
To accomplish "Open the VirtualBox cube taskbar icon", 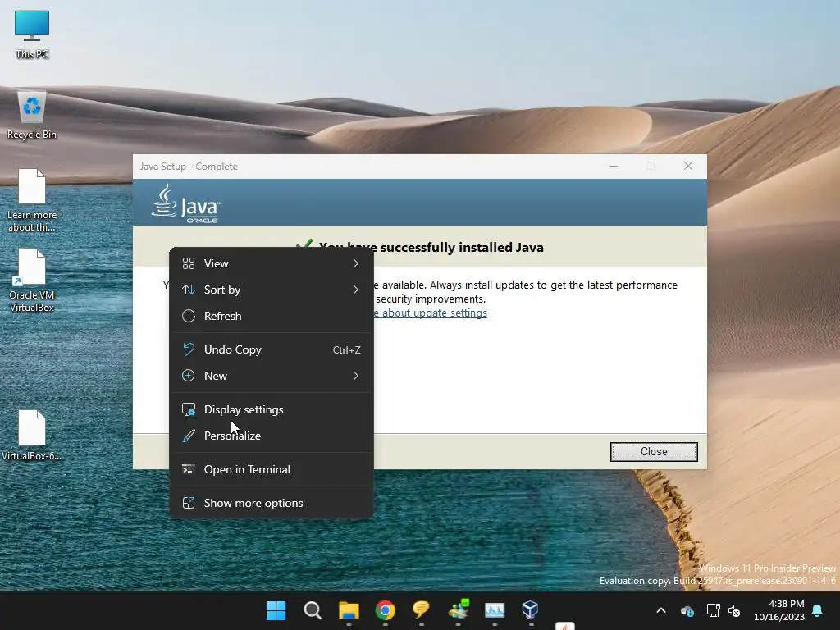I will click(531, 610).
